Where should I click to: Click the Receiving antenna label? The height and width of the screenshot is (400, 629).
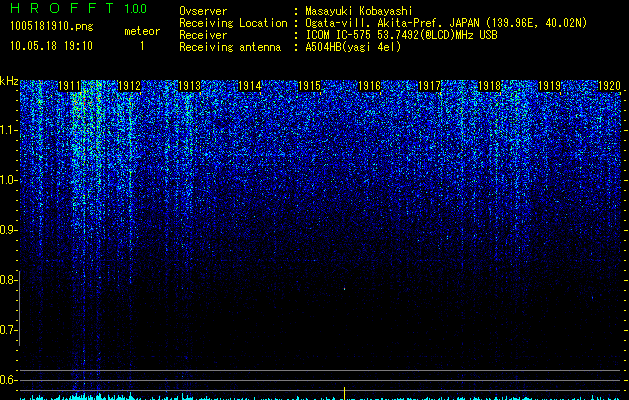tap(230, 47)
